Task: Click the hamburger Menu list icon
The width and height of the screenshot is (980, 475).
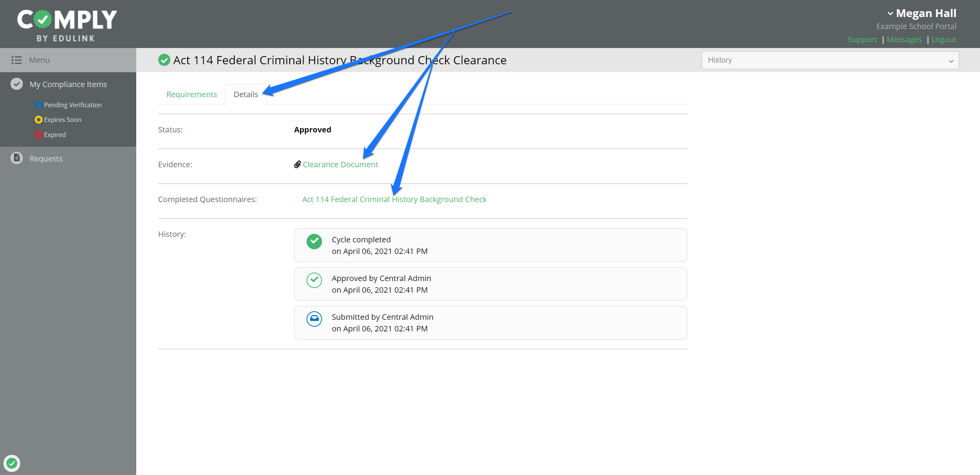Action: point(16,60)
